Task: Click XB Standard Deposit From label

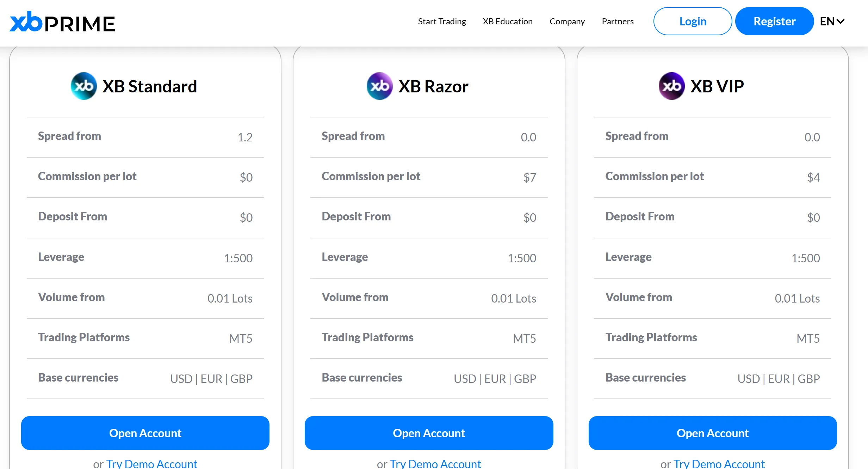Action: [73, 217]
